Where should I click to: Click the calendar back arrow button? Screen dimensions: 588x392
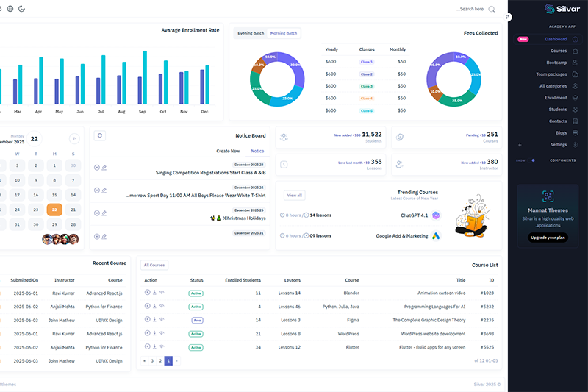(x=73, y=138)
